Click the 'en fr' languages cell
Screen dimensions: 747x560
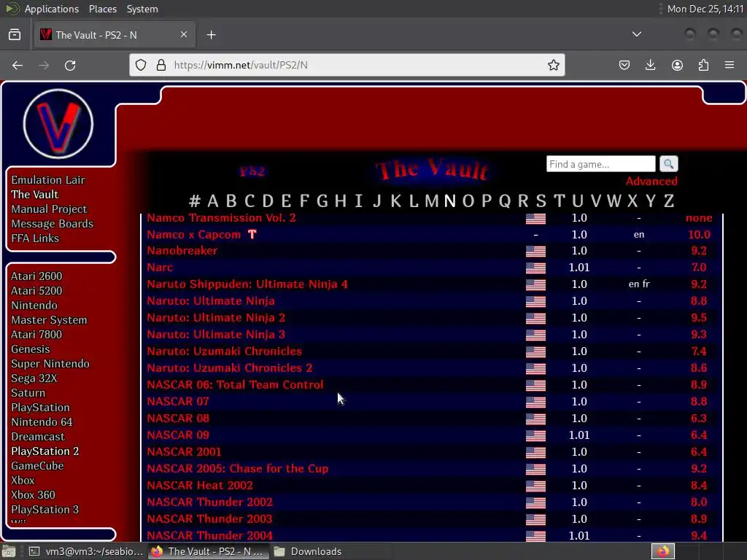click(639, 284)
